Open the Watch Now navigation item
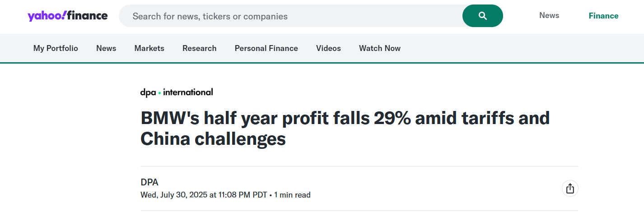Screen dimensions: 644x212 click(x=380, y=48)
